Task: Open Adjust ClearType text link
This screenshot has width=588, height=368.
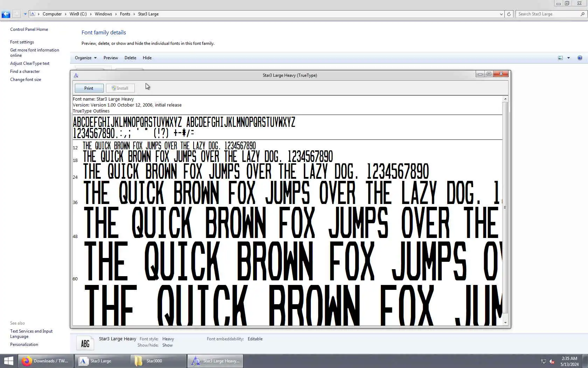Action: point(30,63)
